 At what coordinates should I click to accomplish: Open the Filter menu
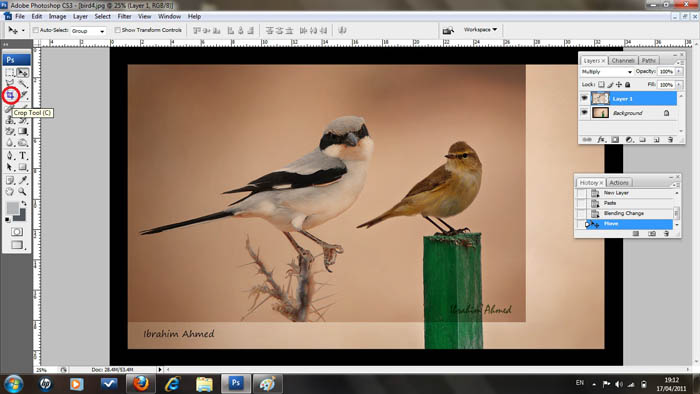[x=124, y=17]
